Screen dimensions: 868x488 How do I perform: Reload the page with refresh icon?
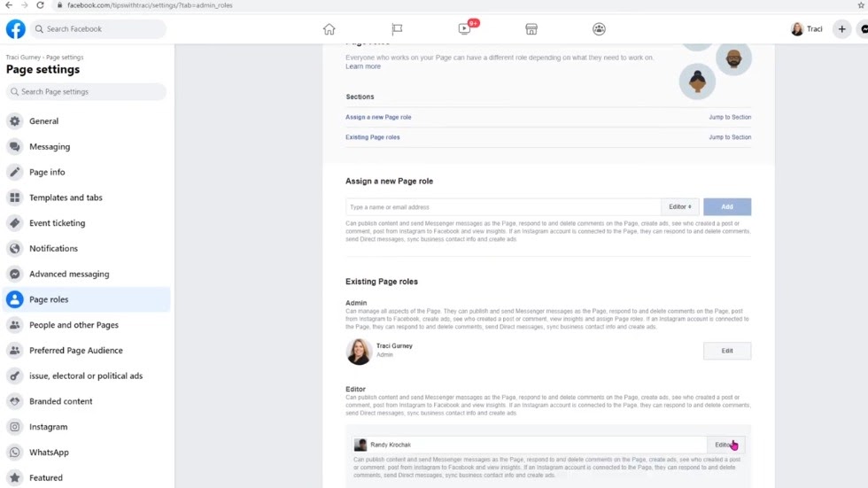[41, 5]
